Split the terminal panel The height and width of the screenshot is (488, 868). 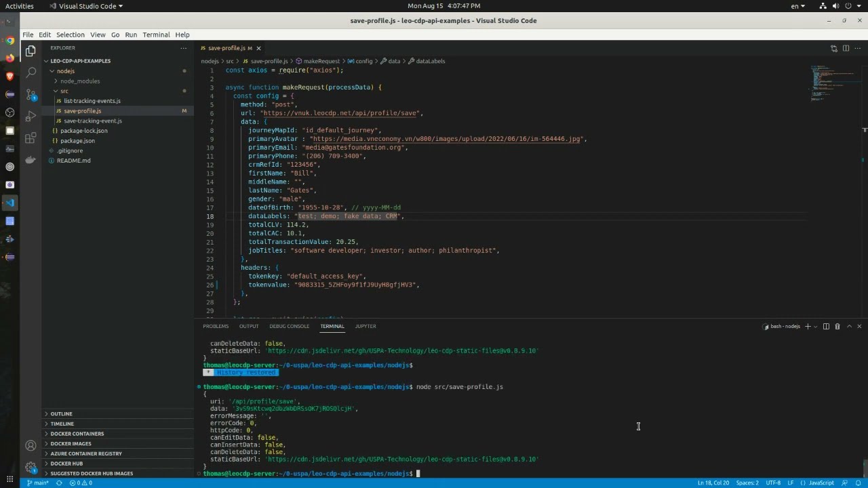point(826,327)
